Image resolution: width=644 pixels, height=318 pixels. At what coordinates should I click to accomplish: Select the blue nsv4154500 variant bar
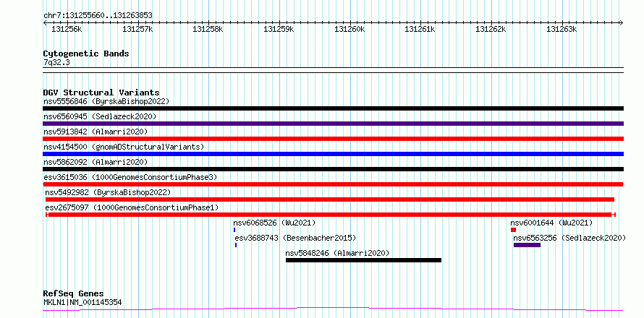333,154
